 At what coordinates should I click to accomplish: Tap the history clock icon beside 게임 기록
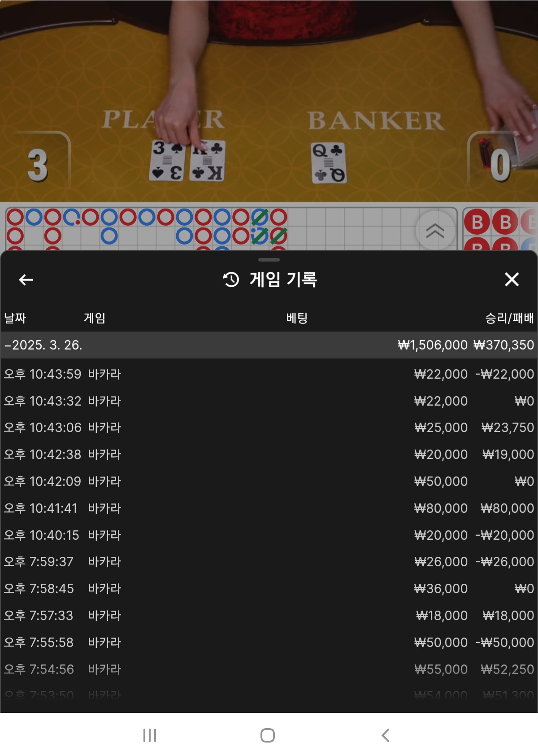click(231, 280)
